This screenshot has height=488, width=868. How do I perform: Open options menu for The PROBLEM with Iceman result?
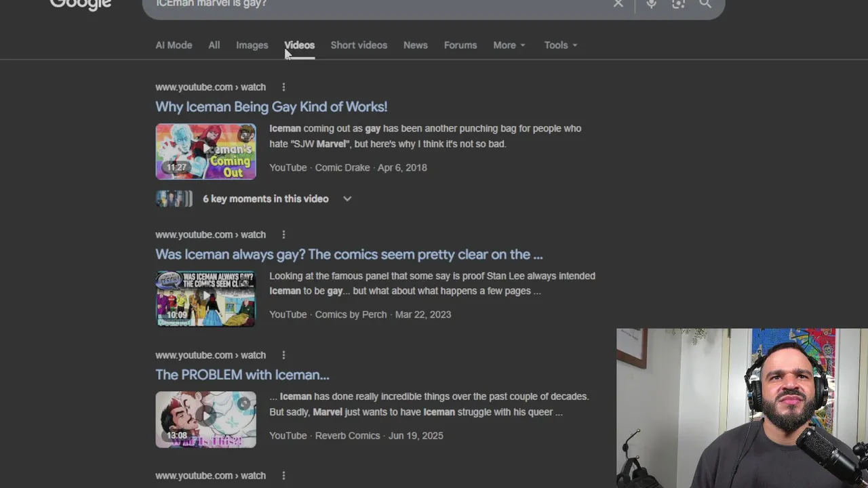(283, 355)
